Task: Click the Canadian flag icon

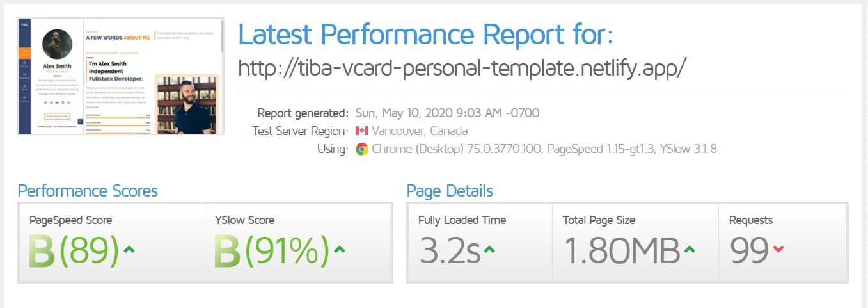Action: click(361, 131)
